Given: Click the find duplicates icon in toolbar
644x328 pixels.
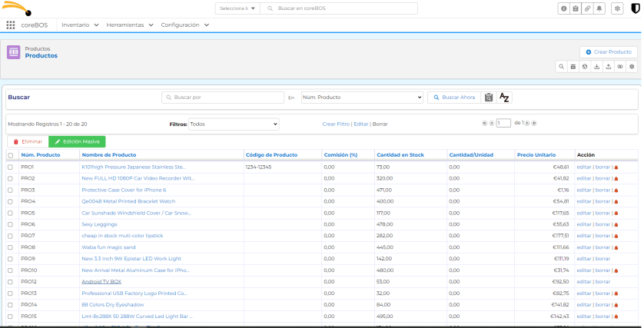Looking at the screenshot, I should point(620,67).
